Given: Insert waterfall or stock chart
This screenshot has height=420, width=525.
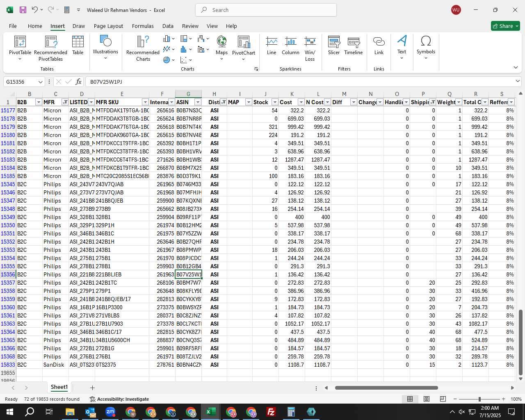Looking at the screenshot, I should [x=203, y=39].
